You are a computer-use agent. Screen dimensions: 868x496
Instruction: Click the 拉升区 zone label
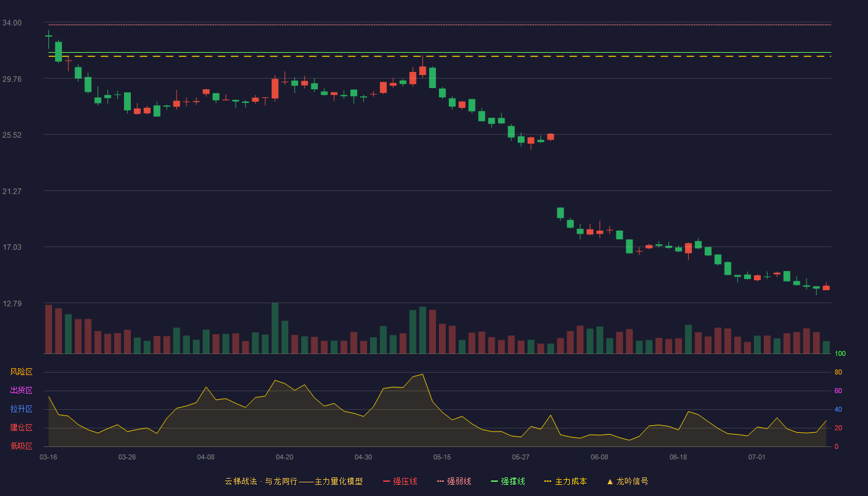tap(21, 409)
